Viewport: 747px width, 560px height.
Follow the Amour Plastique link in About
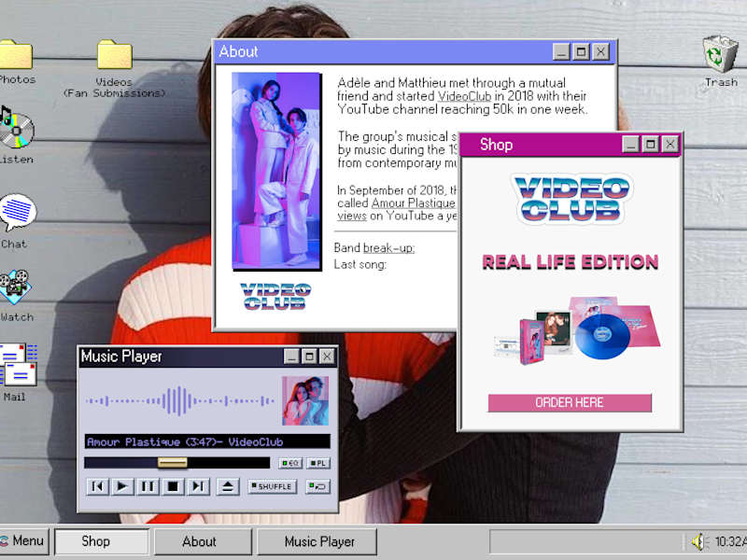(413, 203)
